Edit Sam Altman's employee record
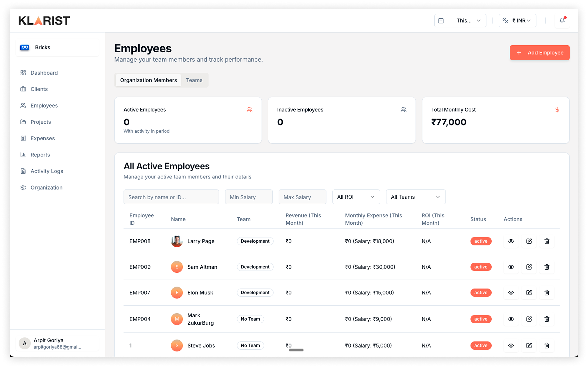Screen dimensions: 588x368 529,267
